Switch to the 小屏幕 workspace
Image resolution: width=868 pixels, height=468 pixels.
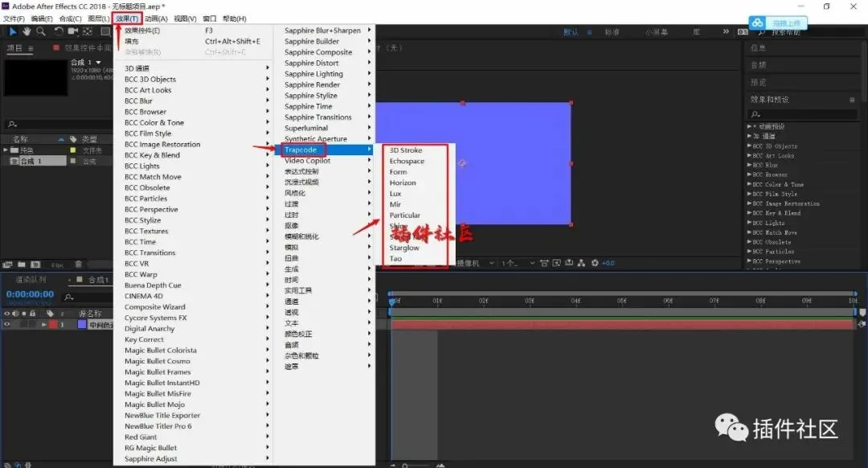pyautogui.click(x=656, y=32)
